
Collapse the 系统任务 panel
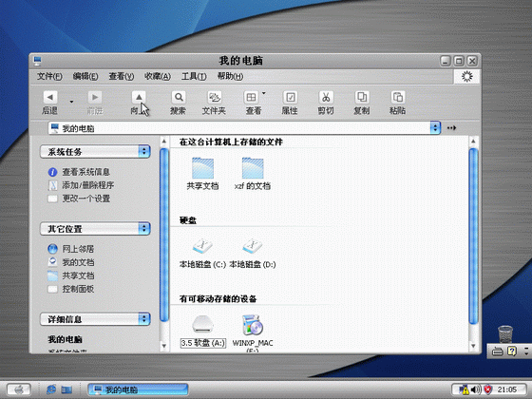pos(144,151)
